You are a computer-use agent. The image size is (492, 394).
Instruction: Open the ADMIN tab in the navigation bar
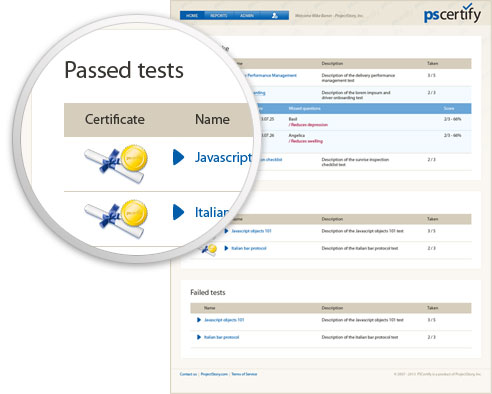point(247,15)
